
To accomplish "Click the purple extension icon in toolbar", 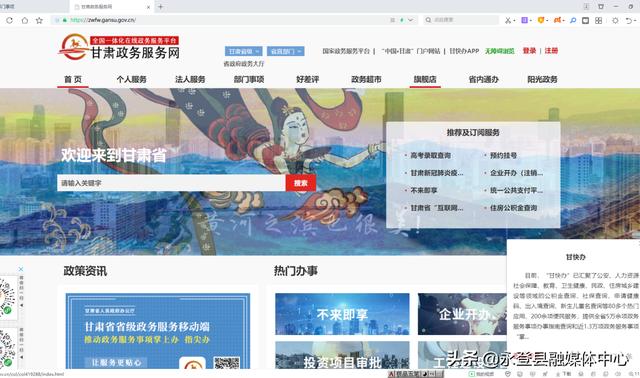I will click(524, 20).
